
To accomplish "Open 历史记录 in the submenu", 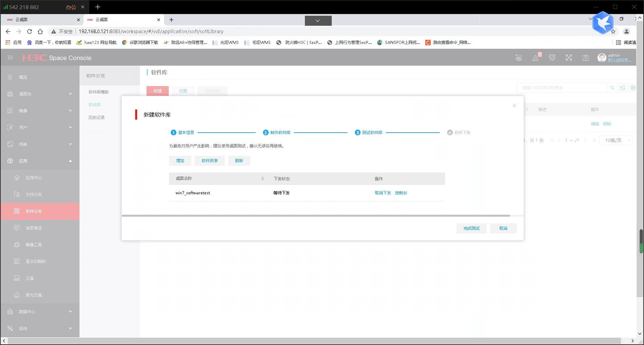I will 97,117.
